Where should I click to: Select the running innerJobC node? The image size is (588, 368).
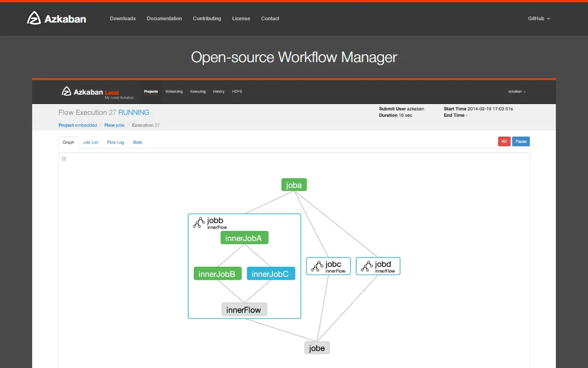(x=271, y=274)
